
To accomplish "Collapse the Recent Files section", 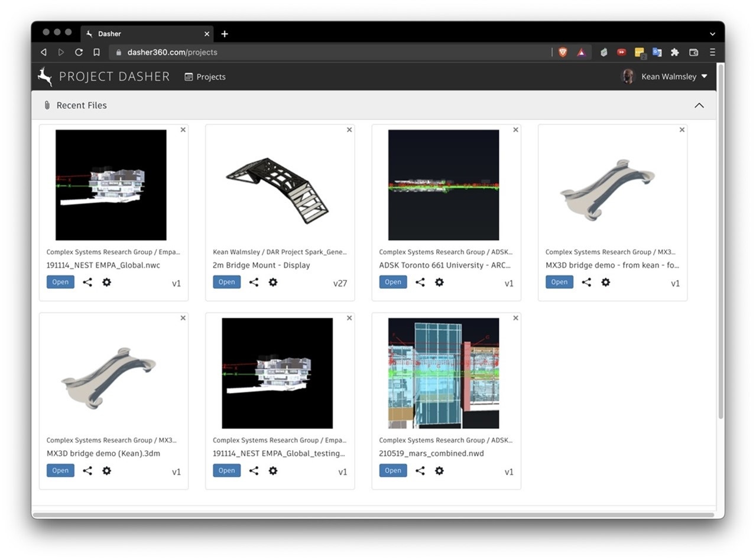I will point(699,105).
